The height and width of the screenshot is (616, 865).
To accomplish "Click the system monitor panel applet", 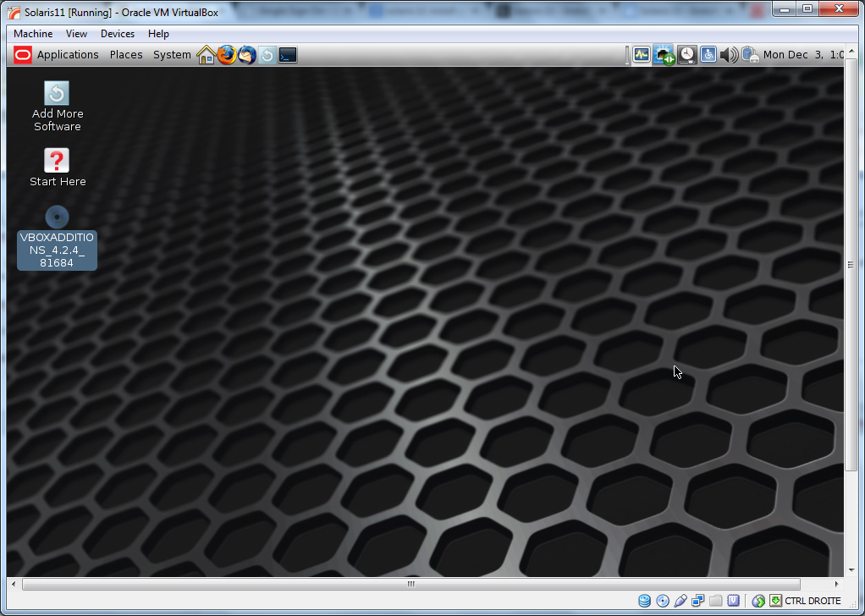I will (x=642, y=55).
